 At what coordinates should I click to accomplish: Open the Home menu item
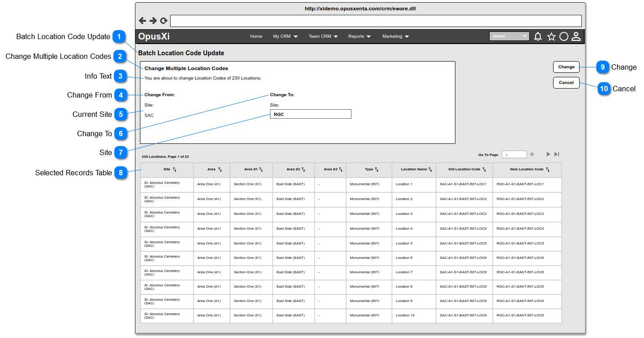coord(256,36)
